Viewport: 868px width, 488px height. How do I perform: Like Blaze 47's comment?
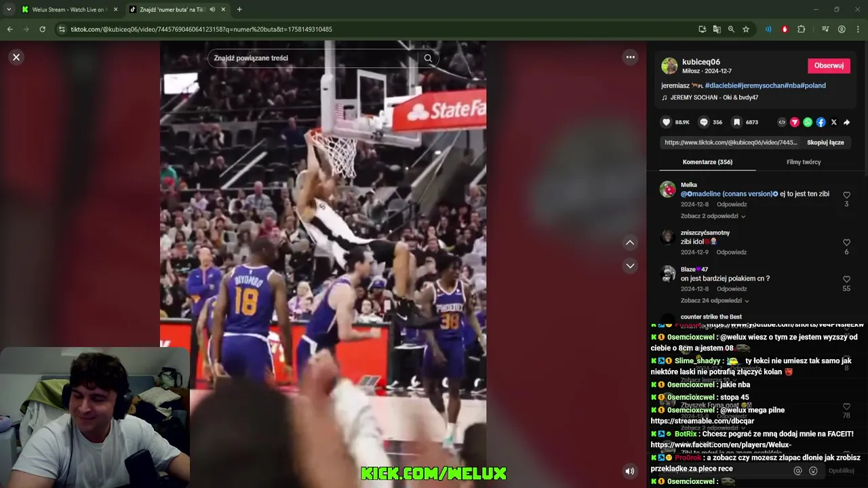[x=846, y=279]
